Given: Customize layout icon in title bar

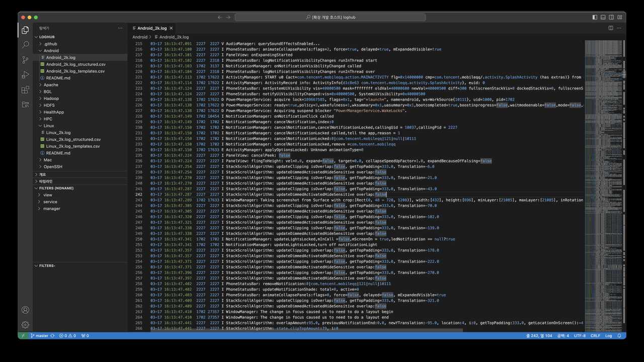Looking at the screenshot, I should click(620, 17).
